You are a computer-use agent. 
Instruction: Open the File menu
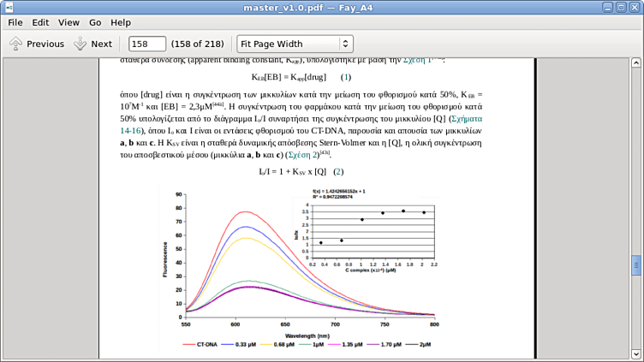[15, 22]
